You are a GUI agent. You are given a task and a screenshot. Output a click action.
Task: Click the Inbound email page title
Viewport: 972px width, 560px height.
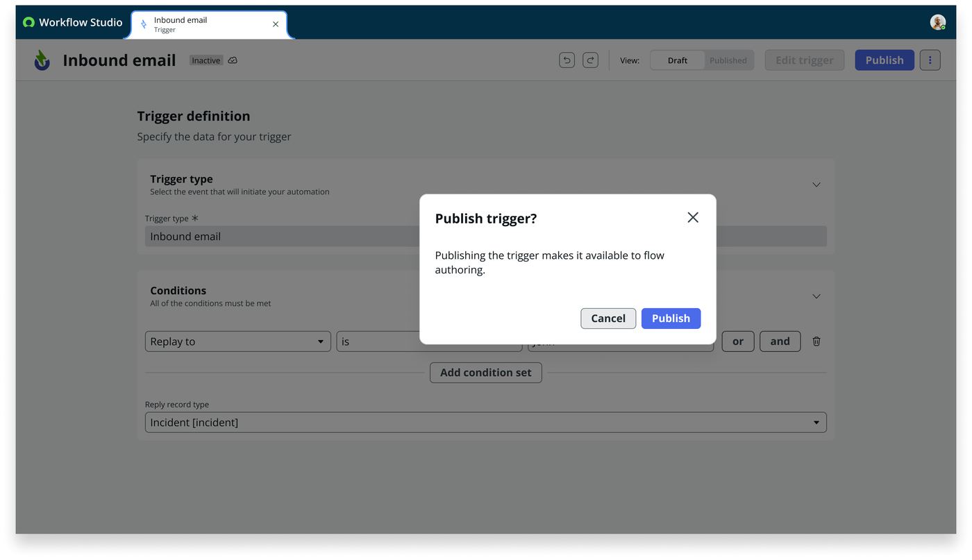point(119,60)
